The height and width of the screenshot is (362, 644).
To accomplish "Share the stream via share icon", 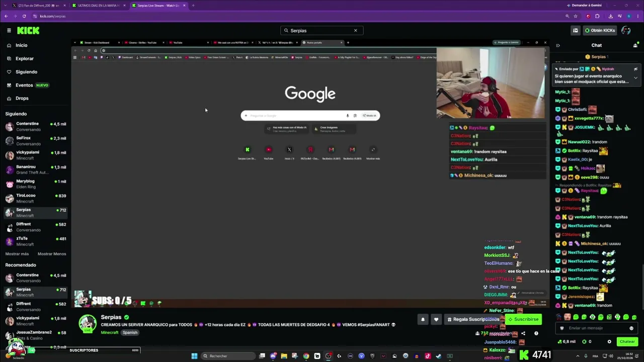I will 523,333.
